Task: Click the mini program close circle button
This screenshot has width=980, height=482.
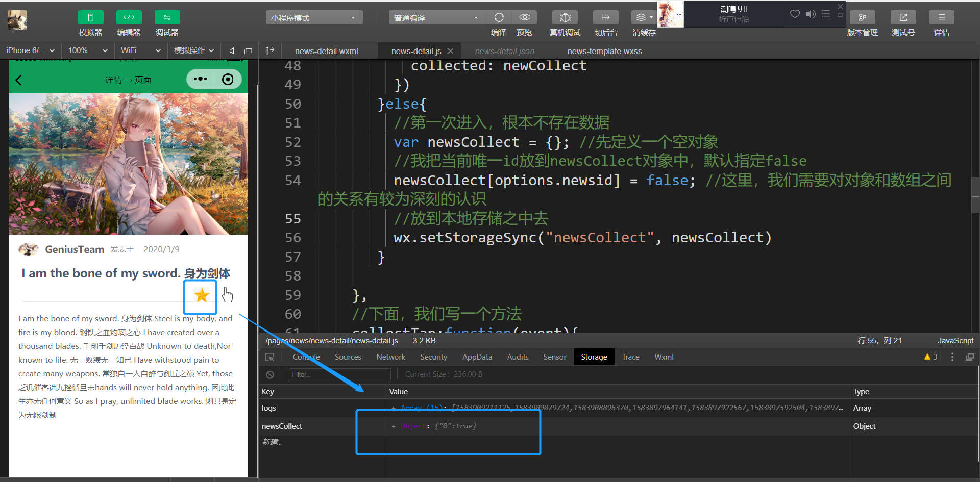Action: tap(228, 79)
